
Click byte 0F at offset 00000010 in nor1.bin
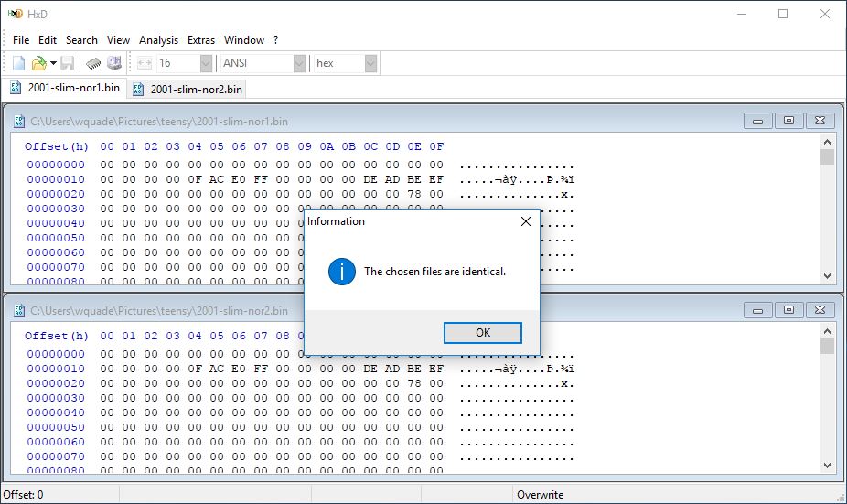(x=195, y=179)
